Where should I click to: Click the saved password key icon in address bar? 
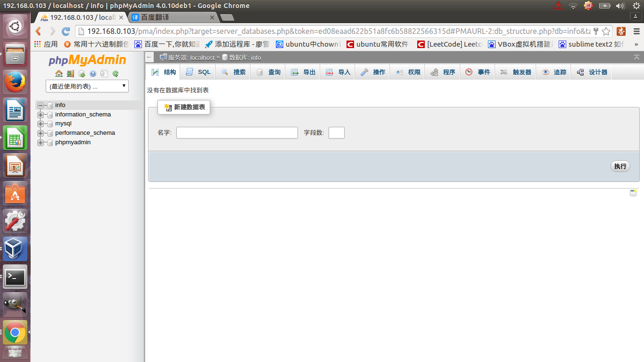[x=596, y=31]
